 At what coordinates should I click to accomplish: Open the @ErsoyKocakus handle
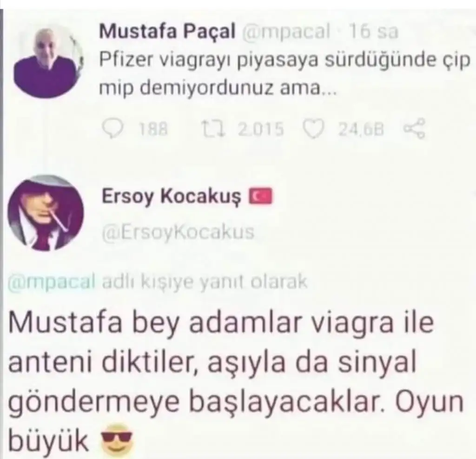(x=178, y=232)
